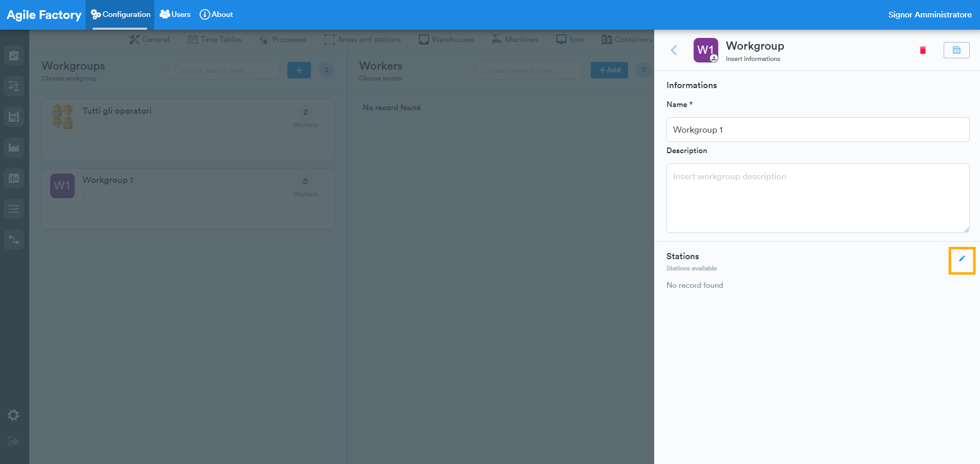Click the Stations section heading
The image size is (980, 464).
tap(682, 256)
